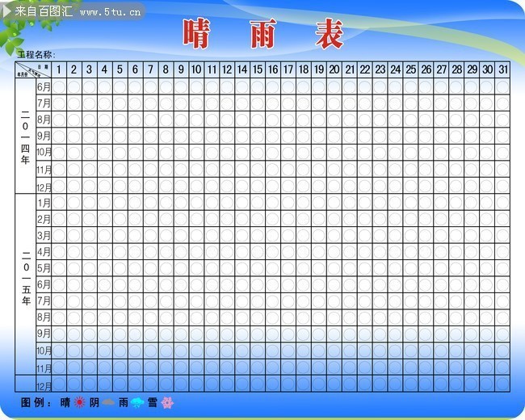Select the 2月 row label
The image size is (525, 420).
point(44,219)
